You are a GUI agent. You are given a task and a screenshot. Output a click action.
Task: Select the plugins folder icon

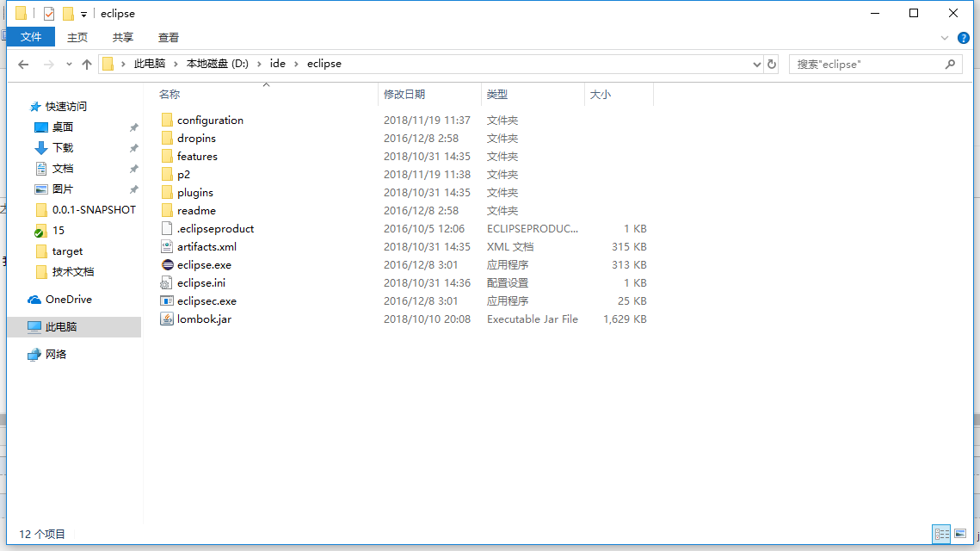click(167, 193)
